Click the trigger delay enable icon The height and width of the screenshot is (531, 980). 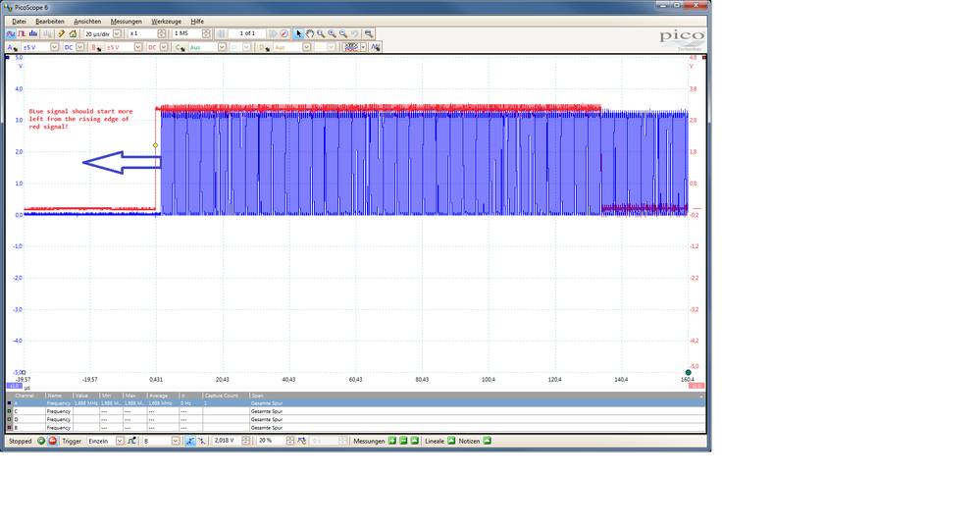tap(302, 441)
